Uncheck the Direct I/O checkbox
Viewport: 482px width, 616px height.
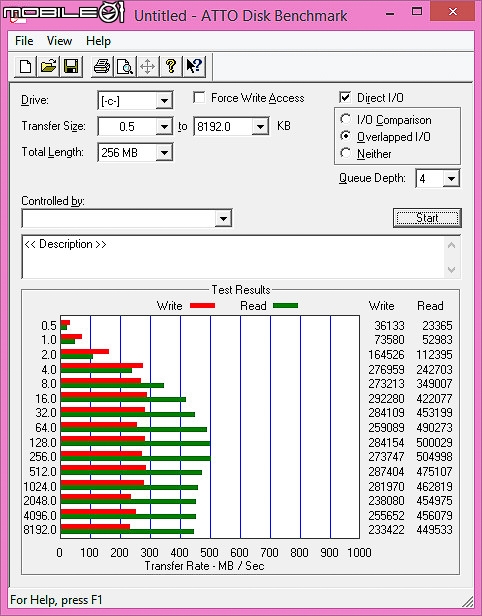coord(345,97)
